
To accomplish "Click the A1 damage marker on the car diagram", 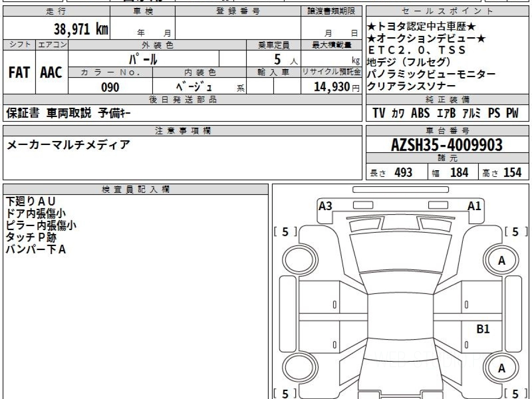I will [474, 206].
